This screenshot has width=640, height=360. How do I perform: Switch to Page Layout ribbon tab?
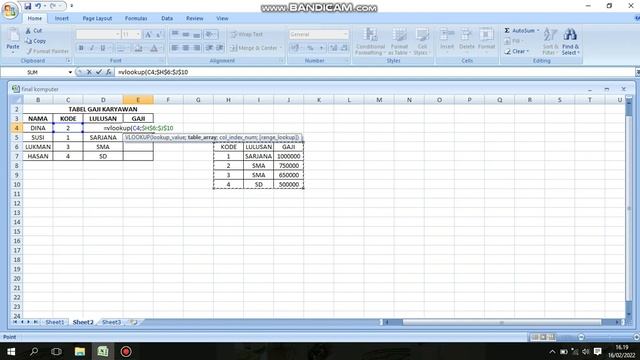[97, 18]
